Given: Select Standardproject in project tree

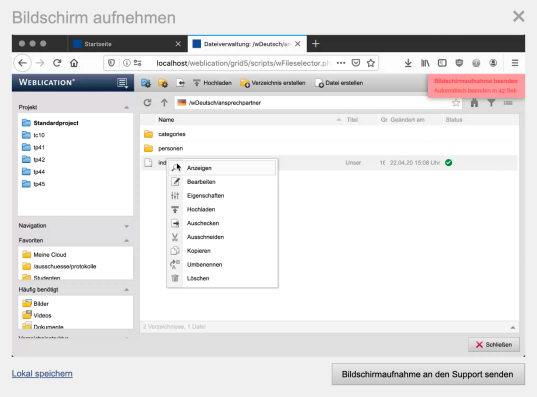Looking at the screenshot, I should 50,123.
